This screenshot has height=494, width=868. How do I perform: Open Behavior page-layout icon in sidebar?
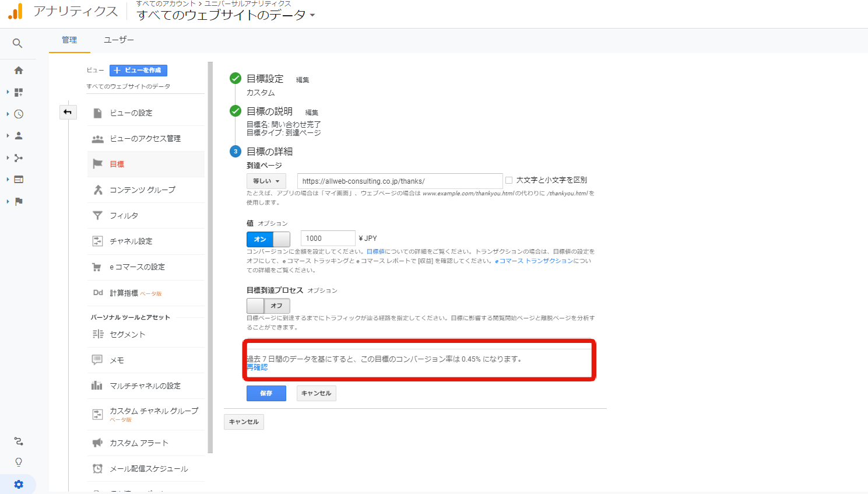click(x=19, y=180)
